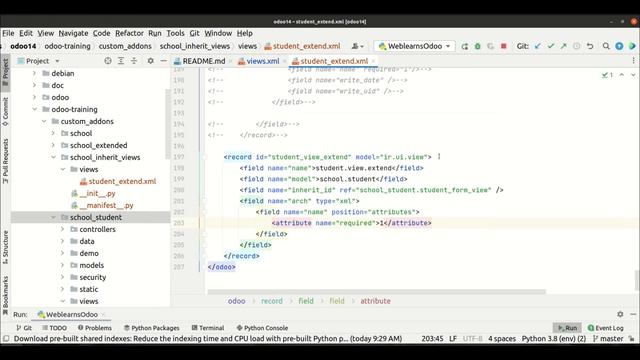Toggle the Project tool window sidebar button
Screen dimensions: 640x360
pyautogui.click(x=5, y=71)
